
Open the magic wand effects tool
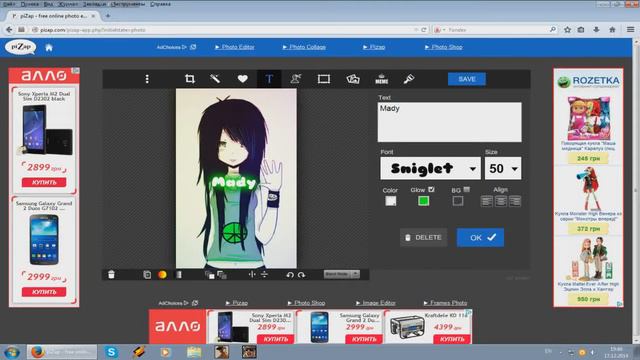[x=215, y=79]
